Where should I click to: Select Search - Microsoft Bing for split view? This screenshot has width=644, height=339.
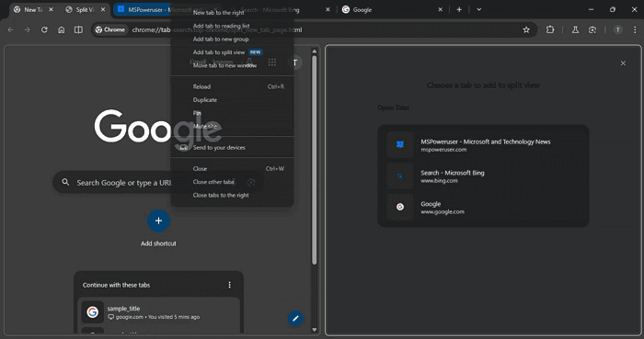483,175
